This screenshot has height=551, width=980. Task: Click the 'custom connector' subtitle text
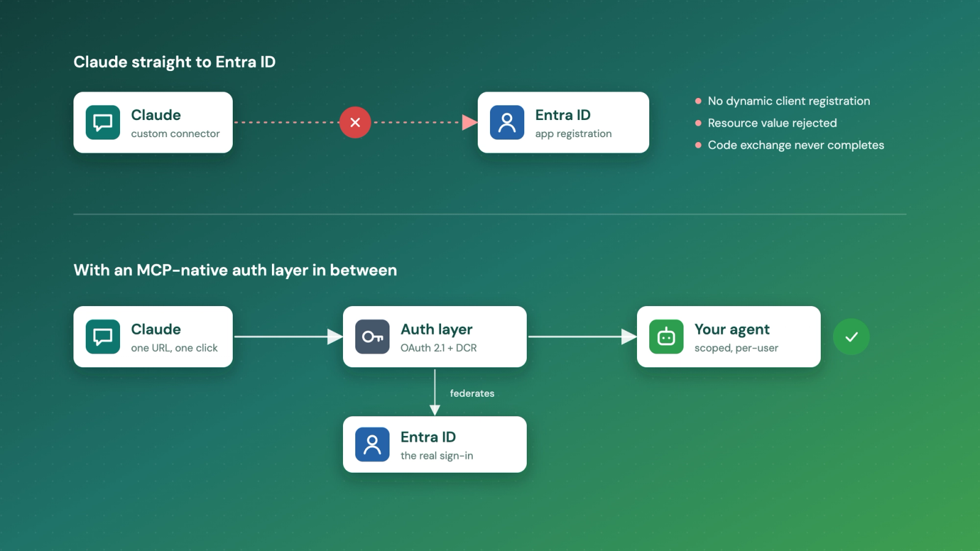click(x=175, y=133)
